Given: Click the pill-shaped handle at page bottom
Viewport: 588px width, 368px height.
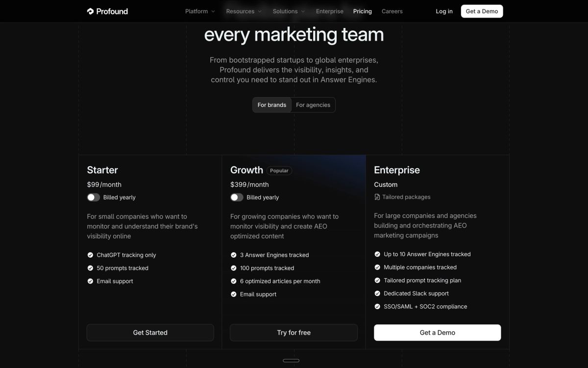Looking at the screenshot, I should (291, 361).
